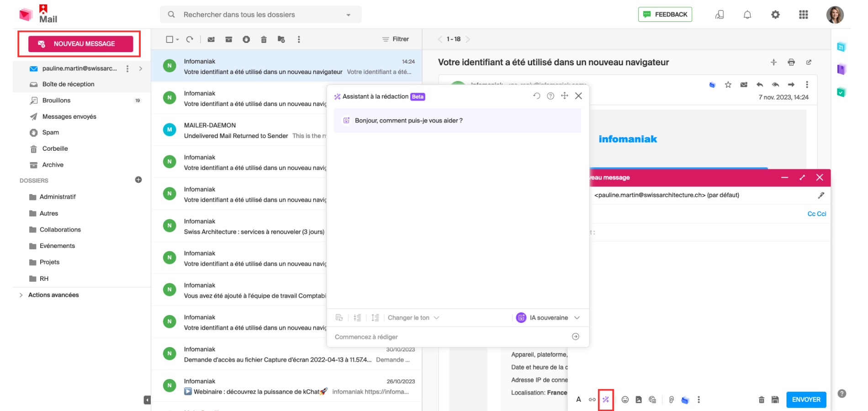Star the open email
Screen dimensions: 868x411
728,84
